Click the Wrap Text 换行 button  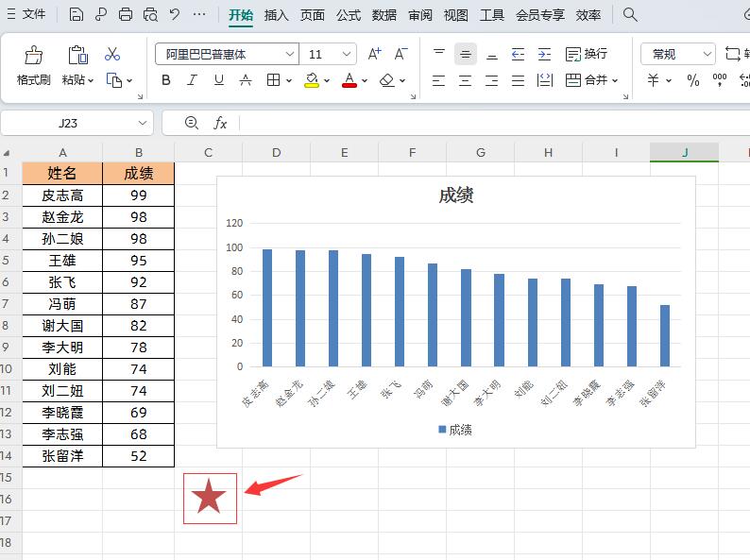tap(586, 54)
